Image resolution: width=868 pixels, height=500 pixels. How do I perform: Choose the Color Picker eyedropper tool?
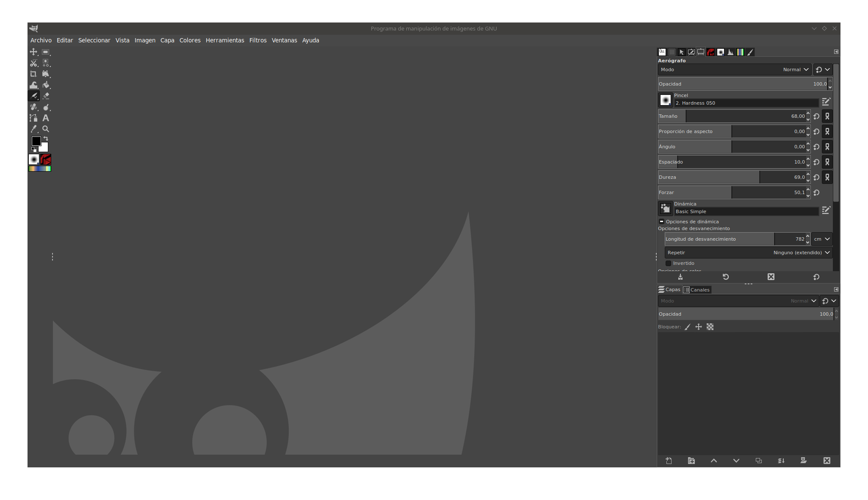(33, 129)
